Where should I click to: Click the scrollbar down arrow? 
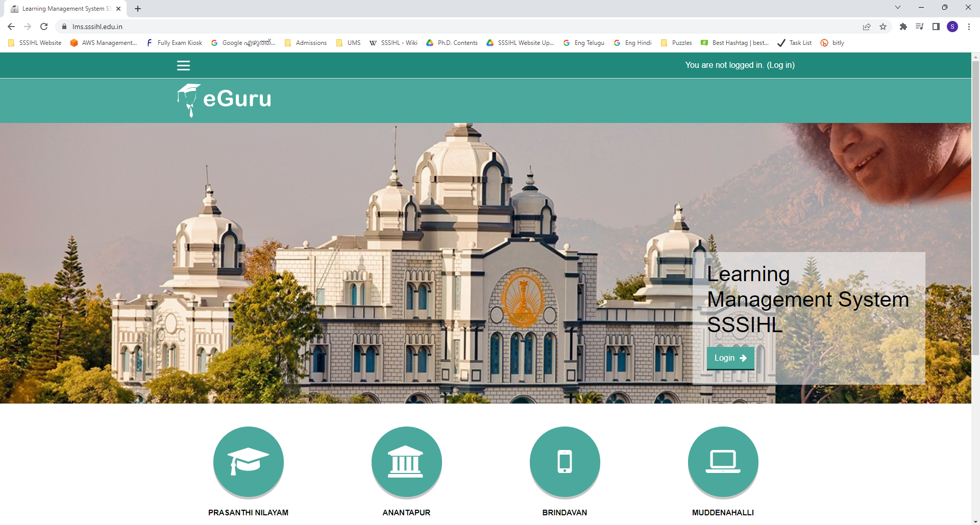975,521
